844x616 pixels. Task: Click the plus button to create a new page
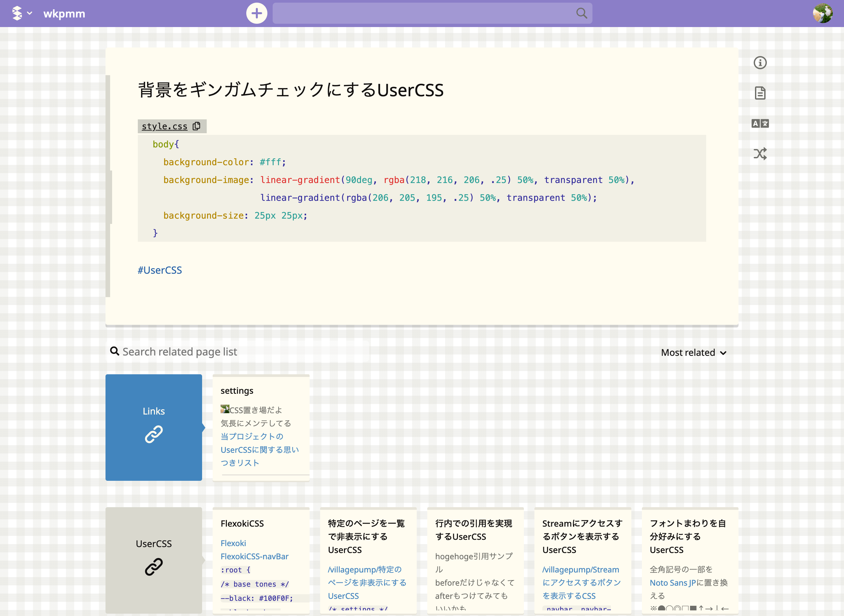[x=256, y=14]
